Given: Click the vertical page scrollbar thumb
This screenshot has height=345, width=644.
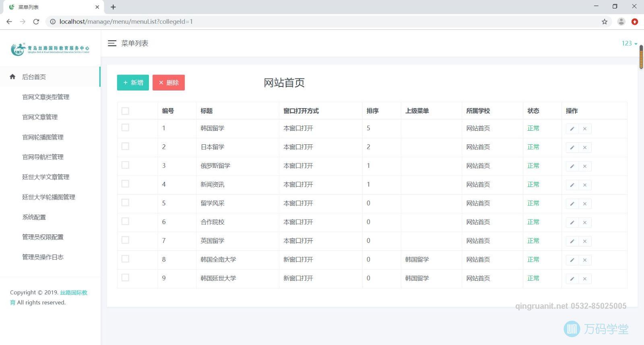Looking at the screenshot, I should tap(641, 57).
